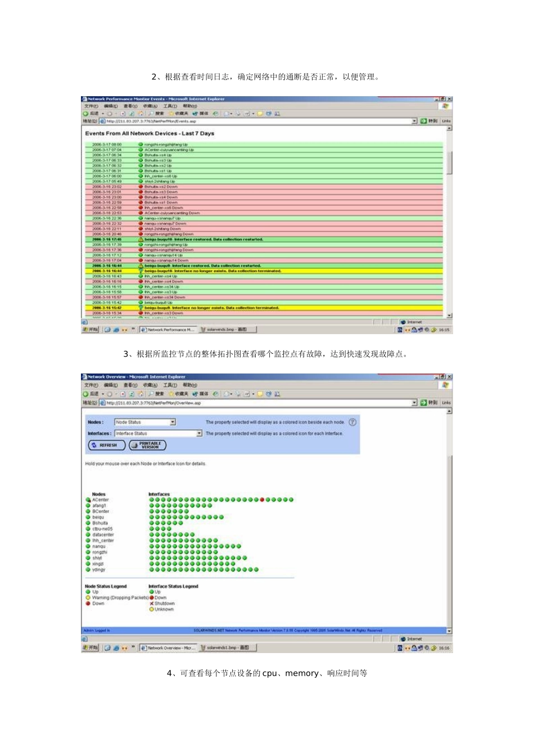Click the beiqu node status icon

(x=88, y=517)
